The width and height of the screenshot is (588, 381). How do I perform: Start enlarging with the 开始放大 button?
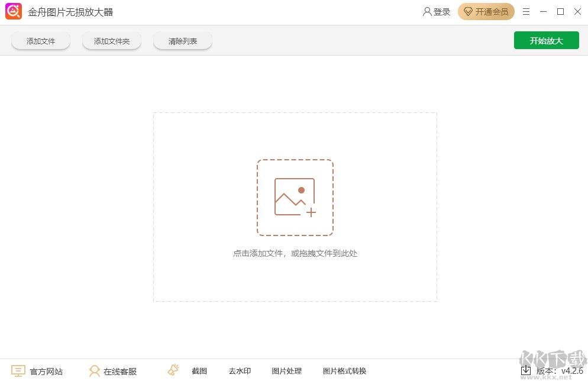point(546,40)
